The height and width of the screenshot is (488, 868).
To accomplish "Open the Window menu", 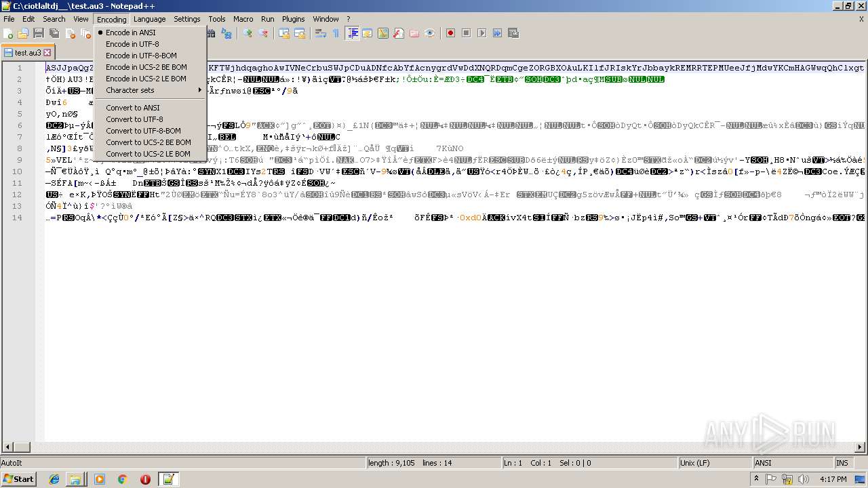I will click(x=326, y=19).
